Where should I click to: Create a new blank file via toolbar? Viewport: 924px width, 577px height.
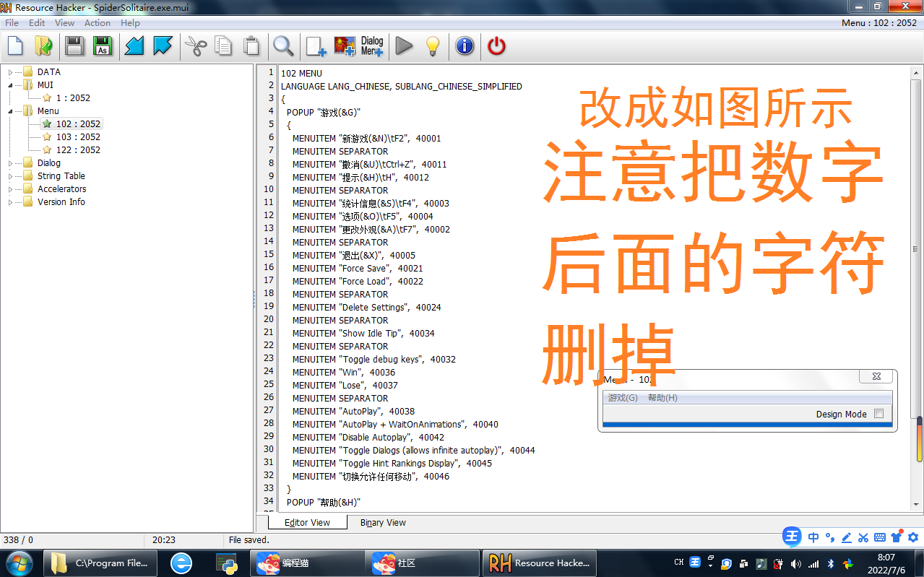tap(15, 46)
